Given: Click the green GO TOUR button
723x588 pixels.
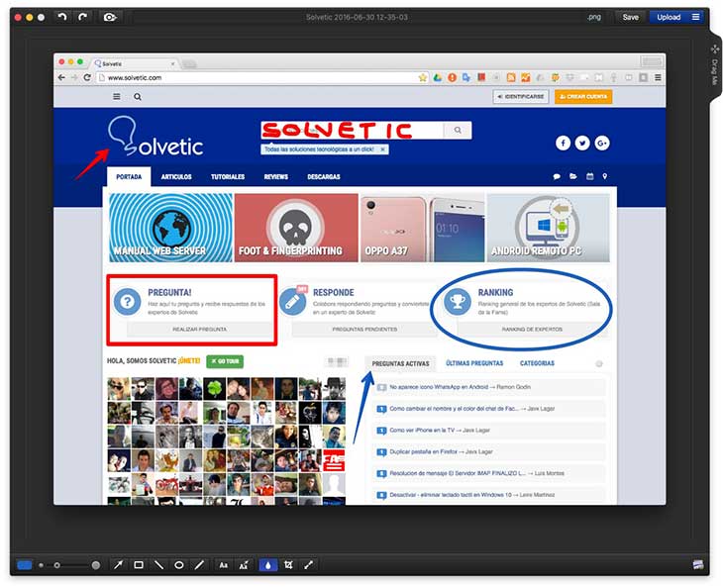Looking at the screenshot, I should [225, 361].
